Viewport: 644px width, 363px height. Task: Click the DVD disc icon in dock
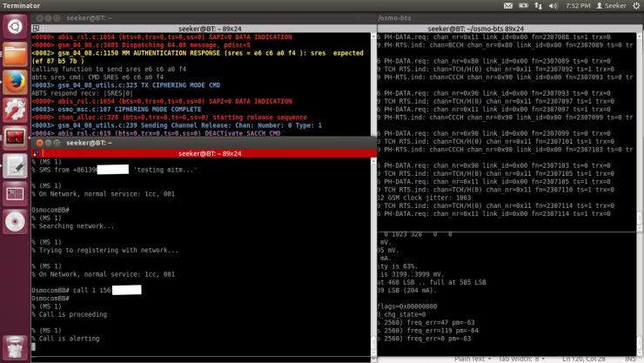coord(15,221)
